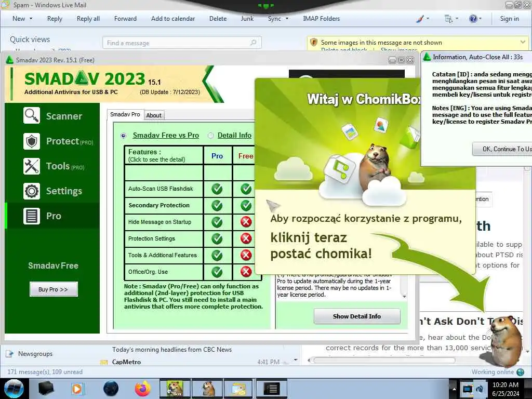532x399 pixels.
Task: Open the ChomikBox taskbar icon
Action: tap(175, 389)
